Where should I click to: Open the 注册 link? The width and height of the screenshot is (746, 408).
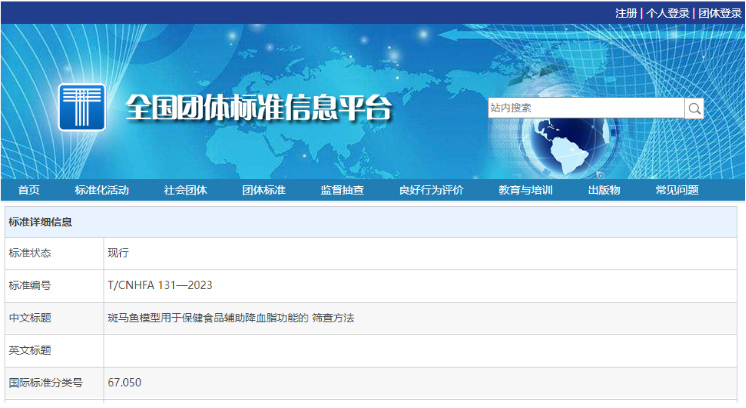[626, 13]
